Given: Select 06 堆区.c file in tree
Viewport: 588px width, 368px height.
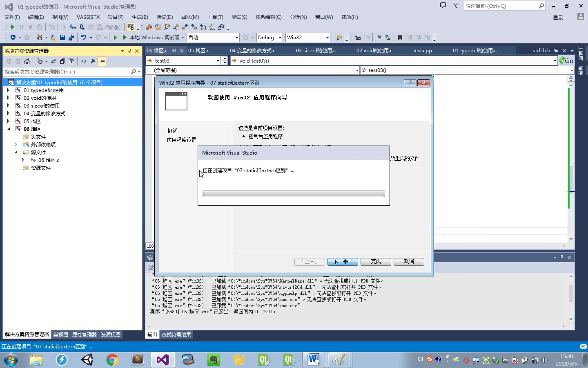Looking at the screenshot, I should coord(49,160).
